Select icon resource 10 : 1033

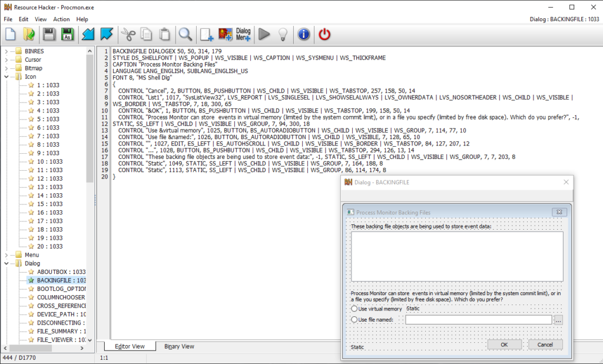49,161
